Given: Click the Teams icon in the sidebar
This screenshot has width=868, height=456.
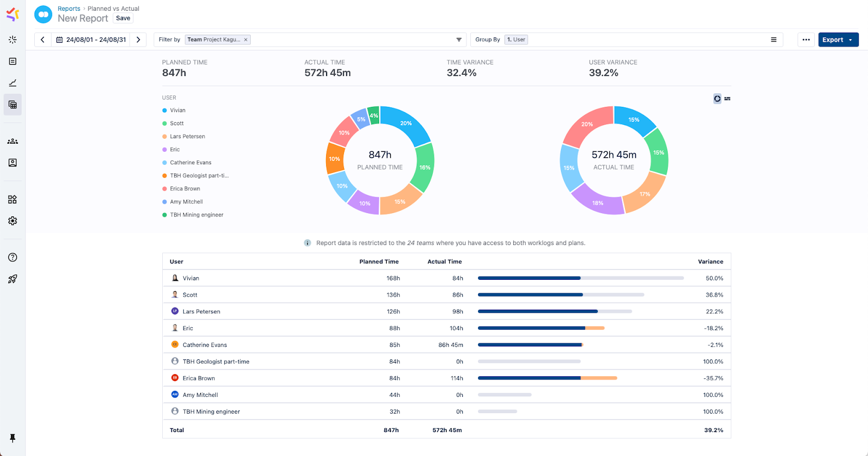Looking at the screenshot, I should pos(12,141).
